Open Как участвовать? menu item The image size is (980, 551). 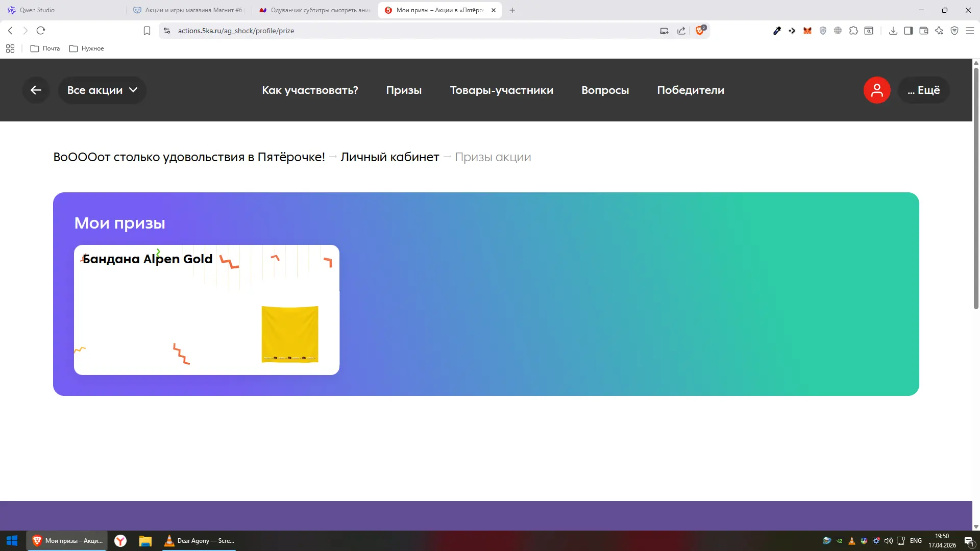[x=310, y=90]
